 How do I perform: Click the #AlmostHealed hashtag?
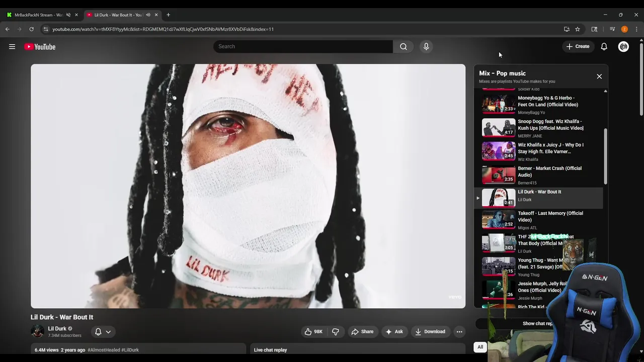coord(104,350)
